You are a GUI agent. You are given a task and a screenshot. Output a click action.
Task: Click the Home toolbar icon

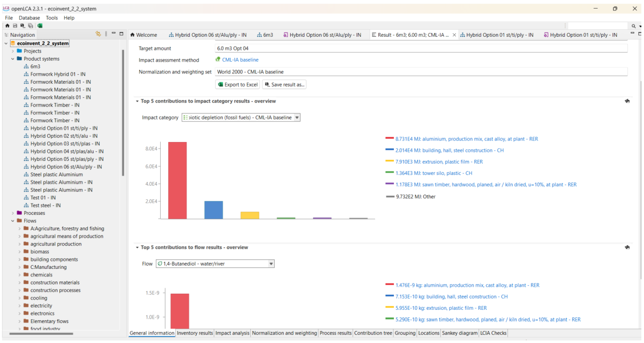tap(7, 26)
